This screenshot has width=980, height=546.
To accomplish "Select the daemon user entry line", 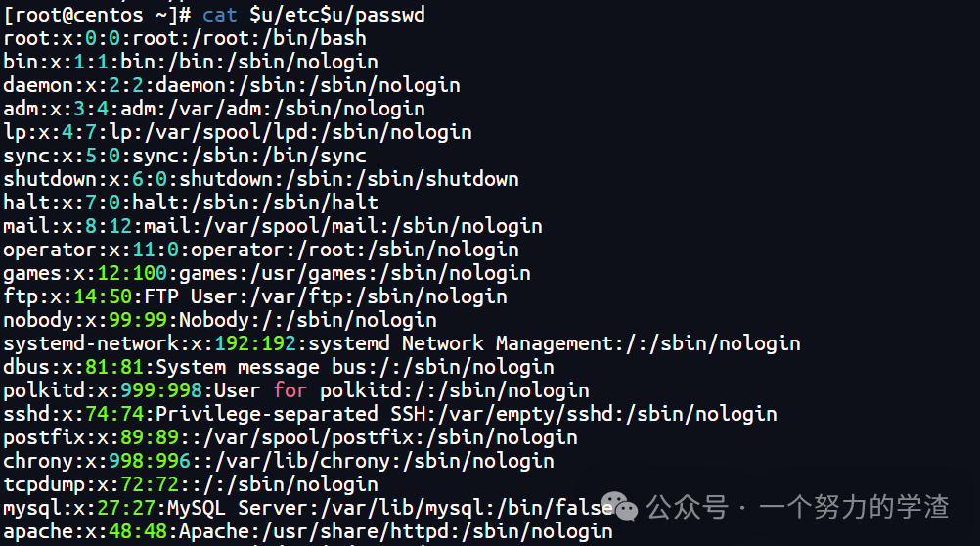I will pos(232,85).
